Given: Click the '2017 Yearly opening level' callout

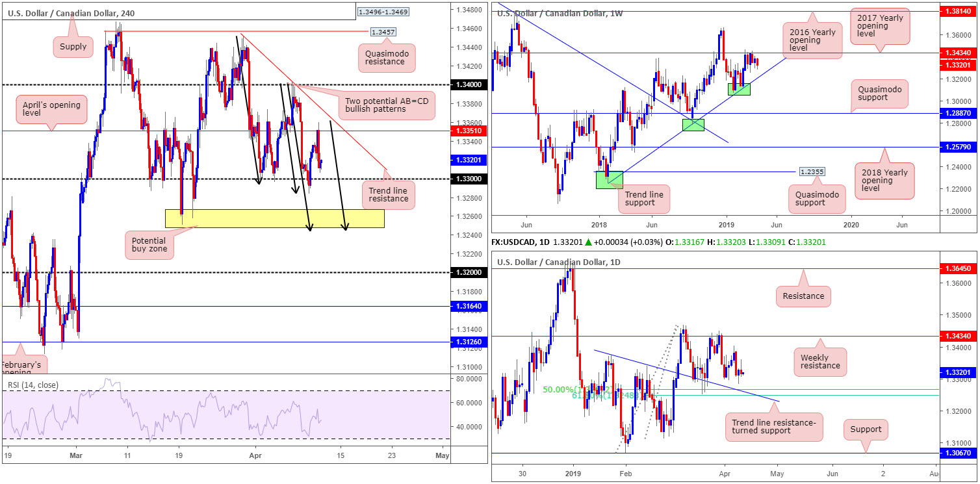Looking at the screenshot, I should [881, 27].
